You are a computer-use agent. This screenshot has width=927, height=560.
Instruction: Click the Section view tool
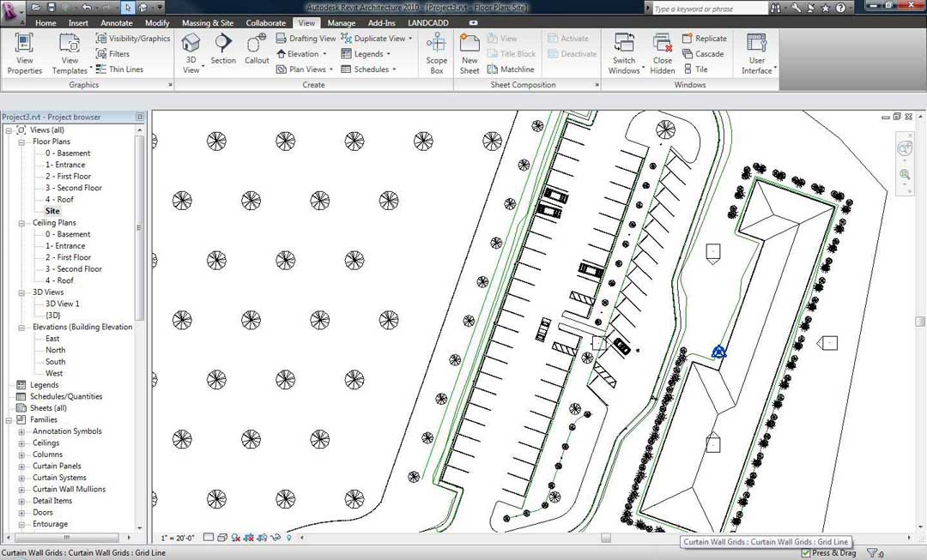click(223, 48)
